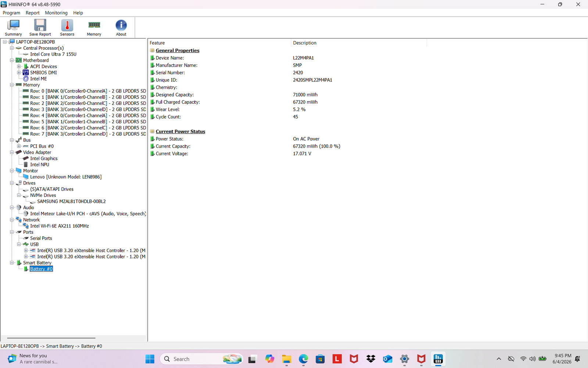Select Intel Core Ultra 7 155U
Image resolution: width=588 pixels, height=368 pixels.
[x=53, y=54]
